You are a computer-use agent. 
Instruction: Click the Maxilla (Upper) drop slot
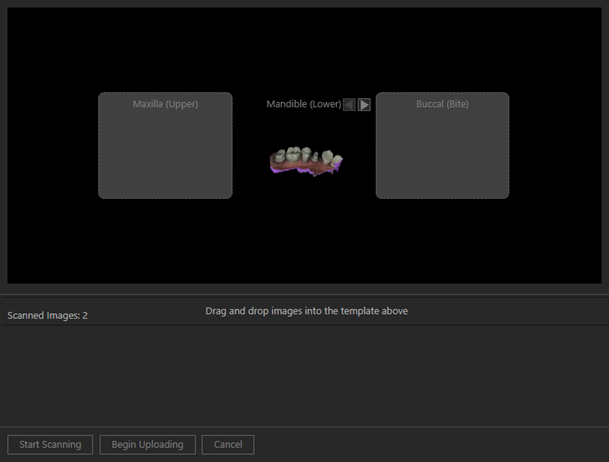[x=165, y=150]
